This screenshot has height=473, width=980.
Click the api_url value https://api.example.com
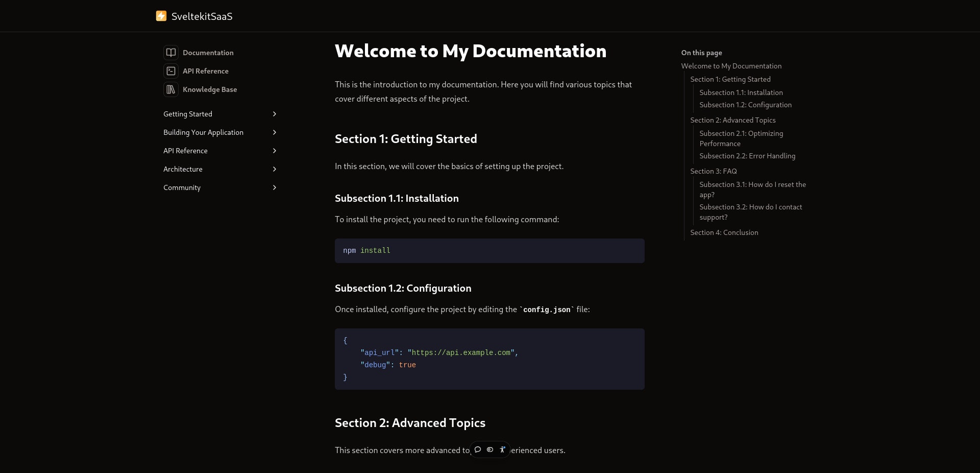pyautogui.click(x=461, y=353)
